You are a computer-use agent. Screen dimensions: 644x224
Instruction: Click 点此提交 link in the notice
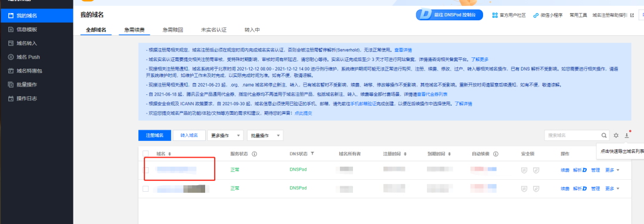[304, 113]
